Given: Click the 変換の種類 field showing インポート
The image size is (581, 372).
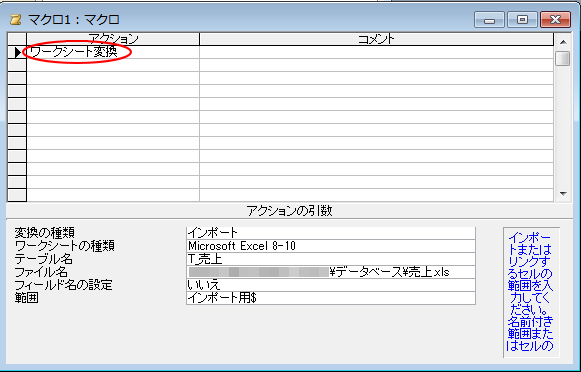Looking at the screenshot, I should [x=331, y=233].
